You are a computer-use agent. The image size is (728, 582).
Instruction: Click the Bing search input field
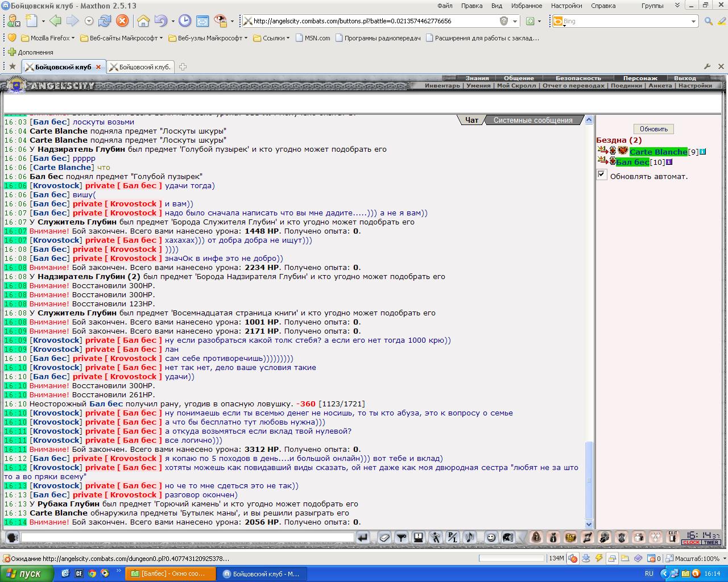tap(626, 21)
